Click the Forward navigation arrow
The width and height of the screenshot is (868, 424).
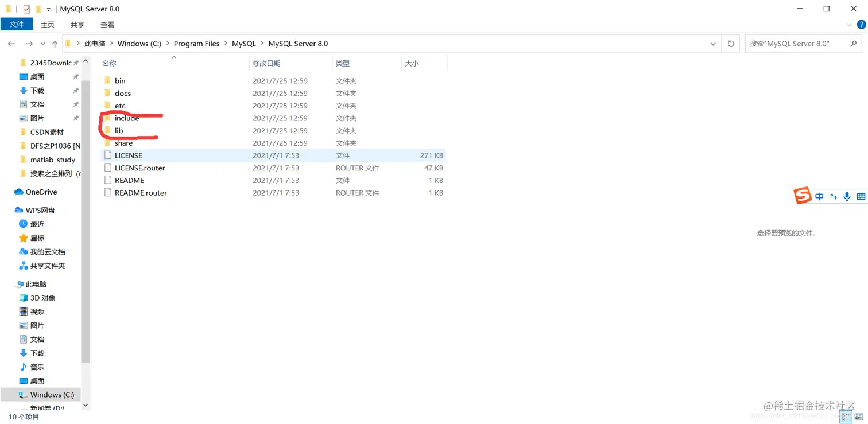[x=29, y=44]
